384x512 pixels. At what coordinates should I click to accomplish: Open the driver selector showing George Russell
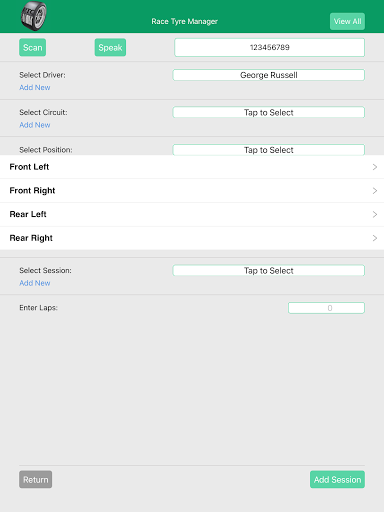[269, 75]
